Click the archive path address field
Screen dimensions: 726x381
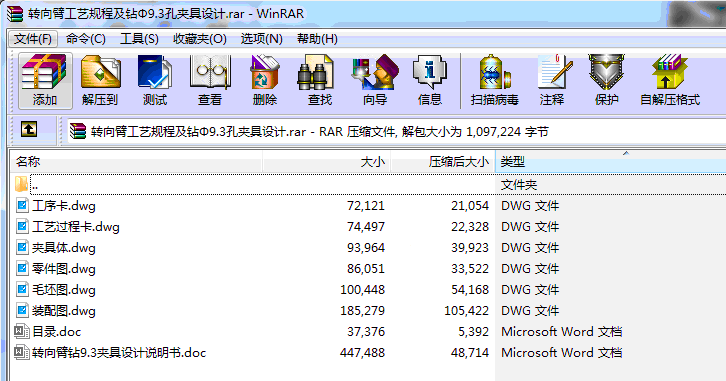[396, 132]
